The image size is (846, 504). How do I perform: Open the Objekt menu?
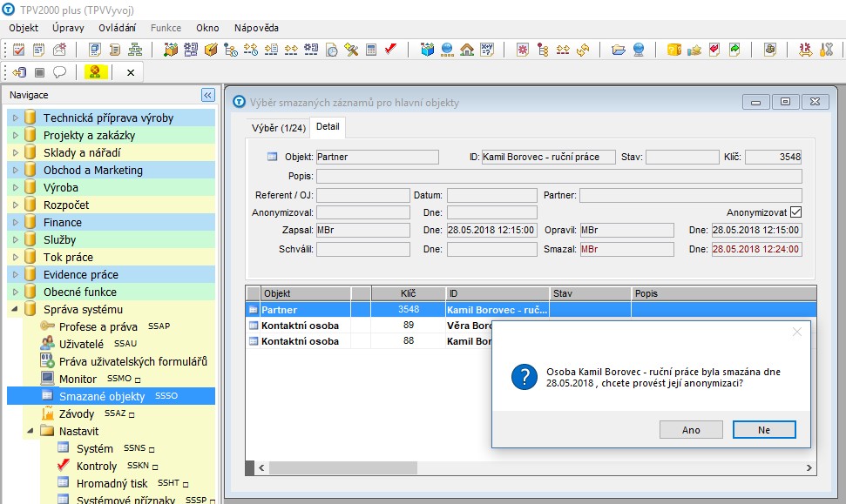coord(24,28)
